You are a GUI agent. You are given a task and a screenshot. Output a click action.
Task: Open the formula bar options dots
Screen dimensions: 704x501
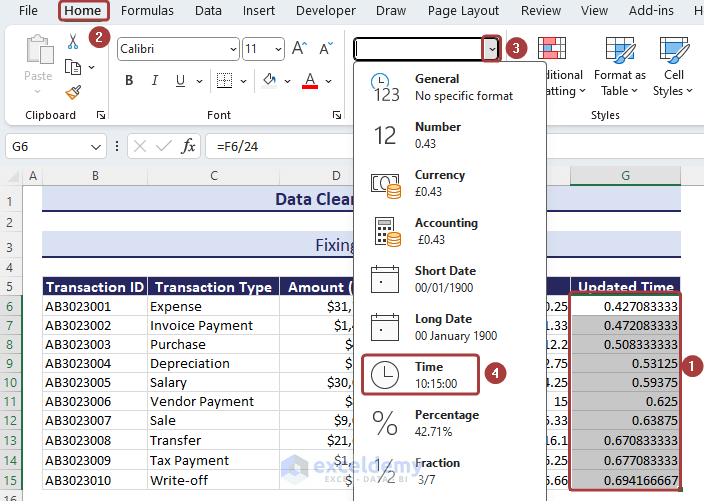(117, 146)
